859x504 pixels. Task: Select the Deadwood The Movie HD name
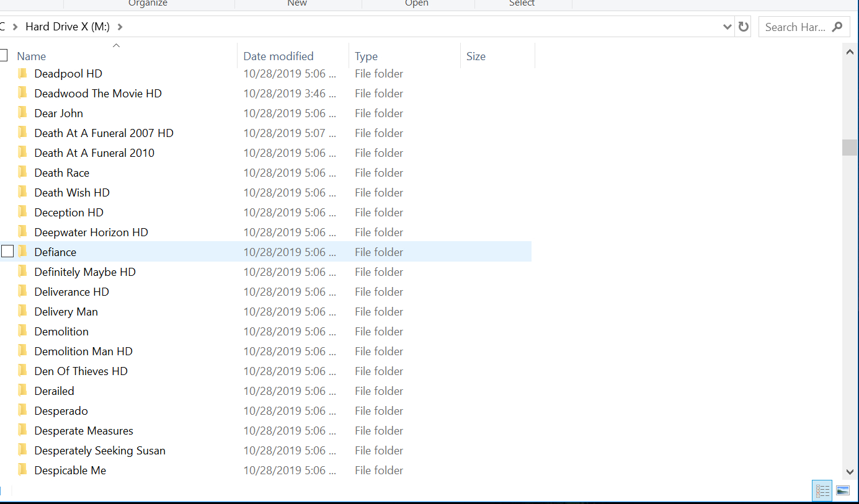[98, 94]
